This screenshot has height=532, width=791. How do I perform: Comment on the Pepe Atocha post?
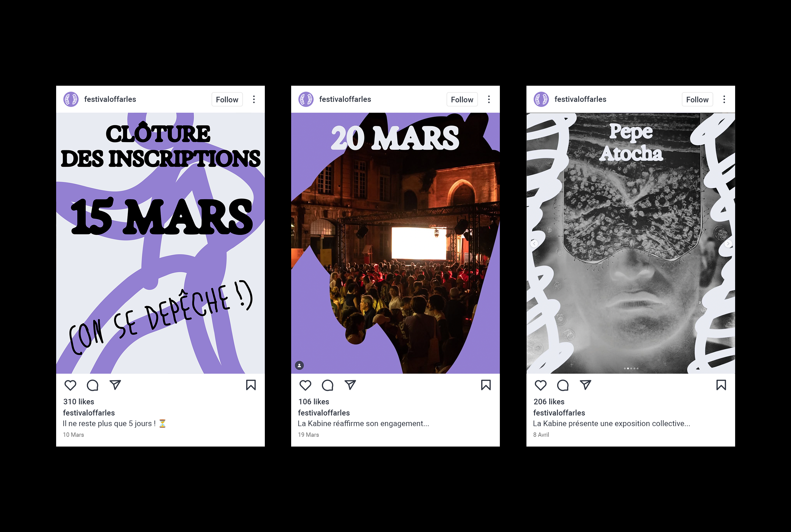[x=563, y=385]
